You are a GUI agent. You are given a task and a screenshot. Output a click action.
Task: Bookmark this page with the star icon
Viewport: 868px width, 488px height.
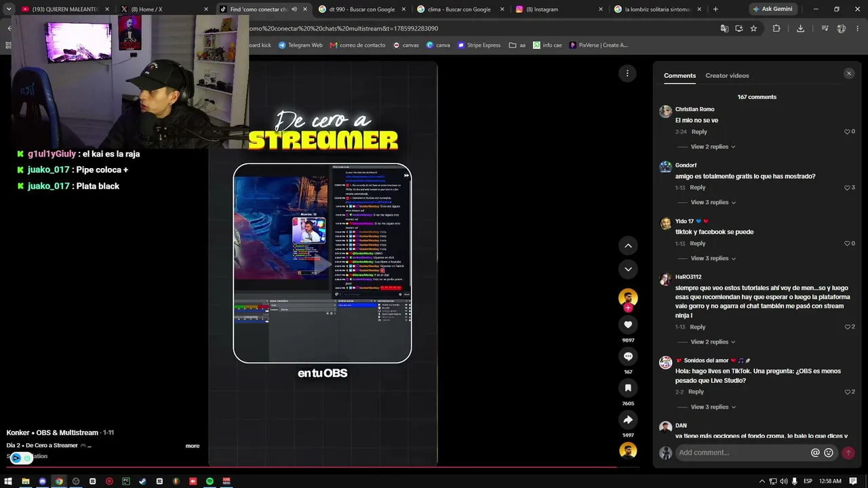[x=753, y=28]
